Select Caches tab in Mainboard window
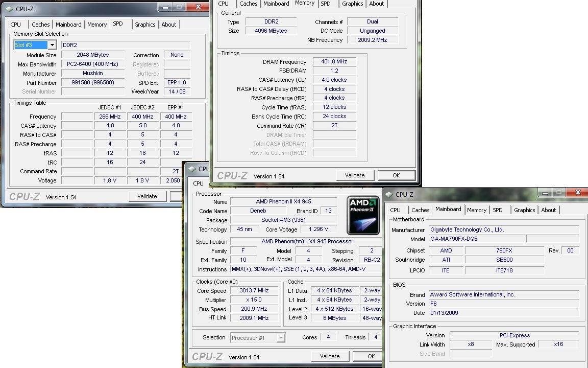The width and height of the screenshot is (588, 368). click(x=421, y=210)
